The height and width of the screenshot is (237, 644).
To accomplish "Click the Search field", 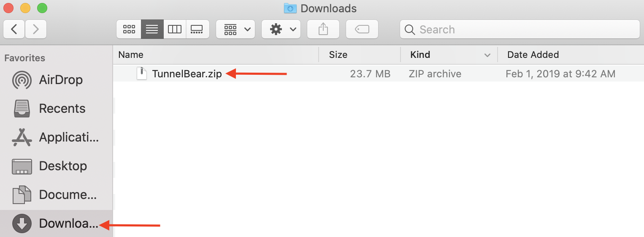I will 520,29.
